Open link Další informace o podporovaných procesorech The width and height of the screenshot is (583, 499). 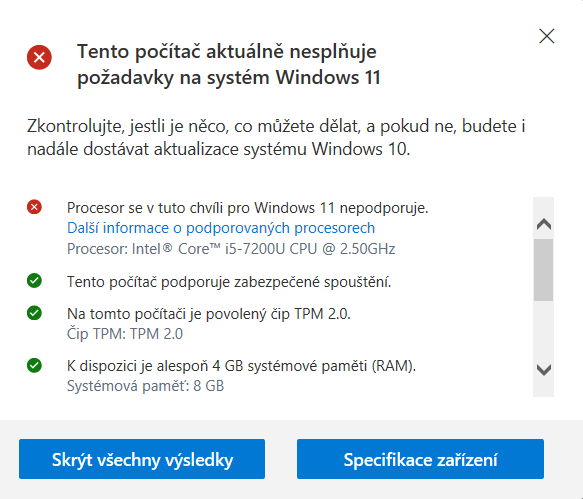(221, 228)
